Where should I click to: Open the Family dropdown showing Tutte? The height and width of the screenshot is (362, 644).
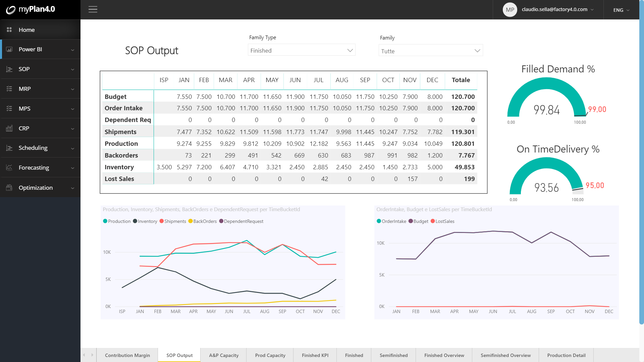click(x=431, y=51)
